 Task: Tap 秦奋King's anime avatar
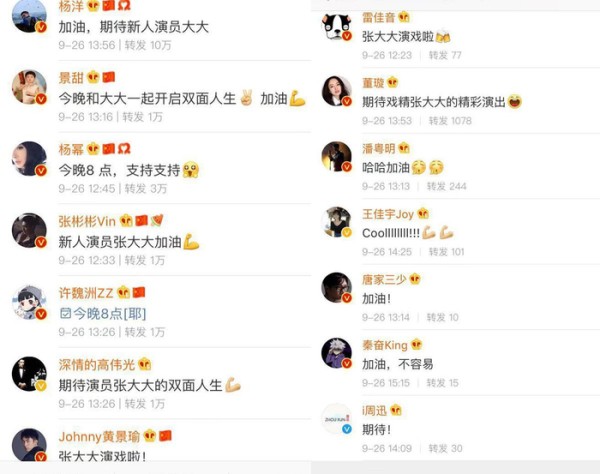pyautogui.click(x=336, y=353)
